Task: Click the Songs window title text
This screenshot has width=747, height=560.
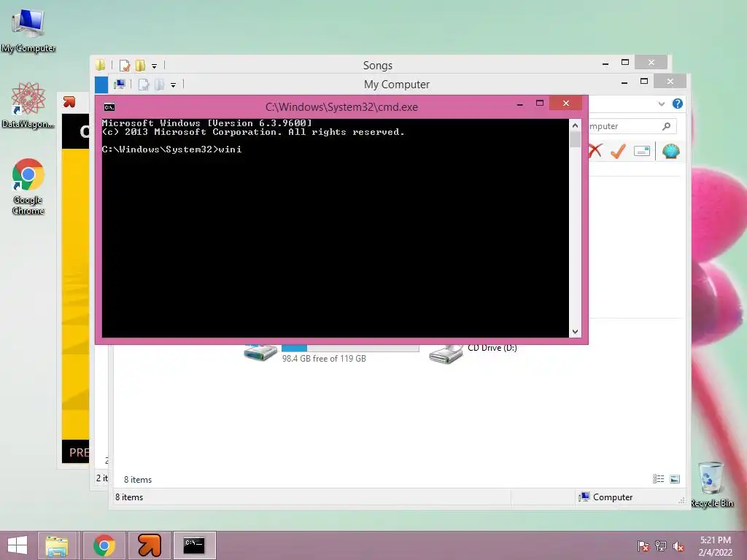Action: click(378, 65)
